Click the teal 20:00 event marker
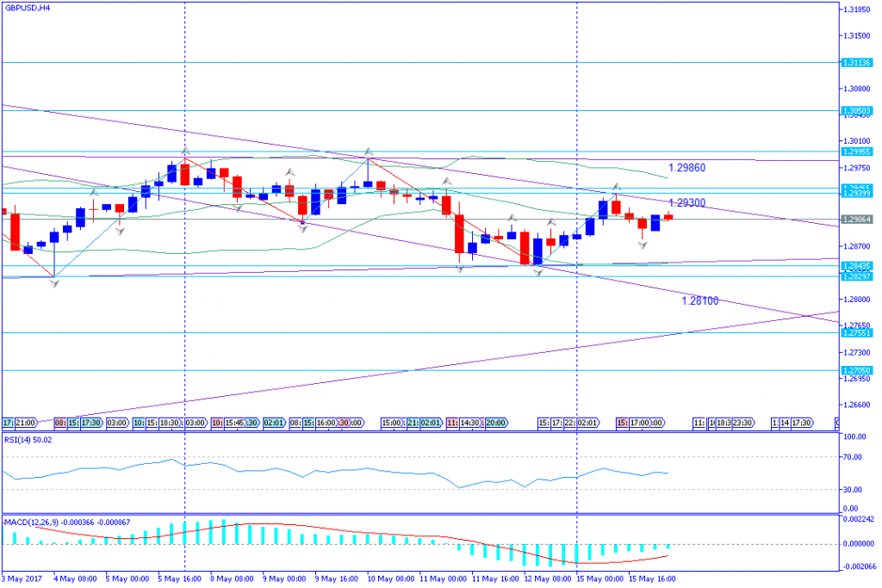Screen dimensions: 882x588 (x=495, y=423)
